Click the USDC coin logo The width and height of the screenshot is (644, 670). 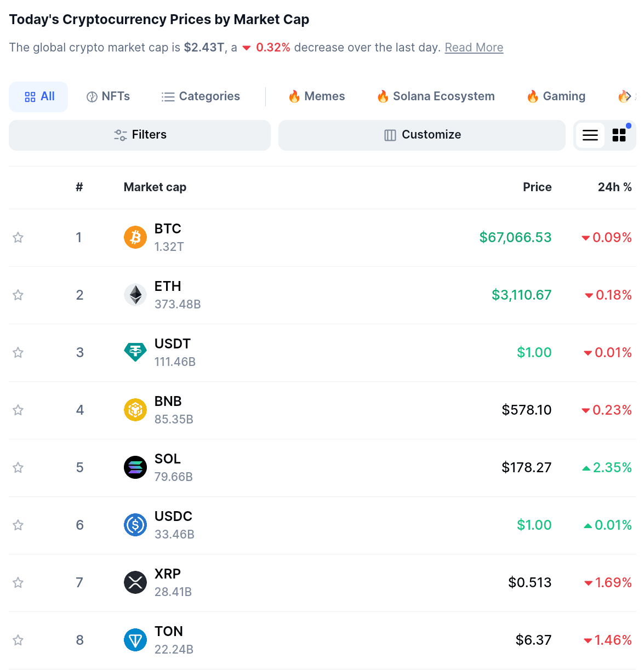pyautogui.click(x=135, y=525)
